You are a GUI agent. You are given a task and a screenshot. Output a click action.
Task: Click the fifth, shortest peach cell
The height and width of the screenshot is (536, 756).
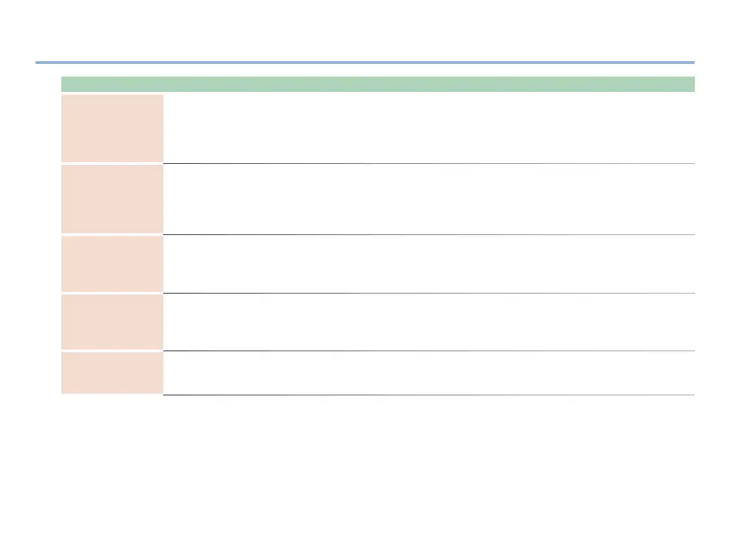click(x=112, y=372)
